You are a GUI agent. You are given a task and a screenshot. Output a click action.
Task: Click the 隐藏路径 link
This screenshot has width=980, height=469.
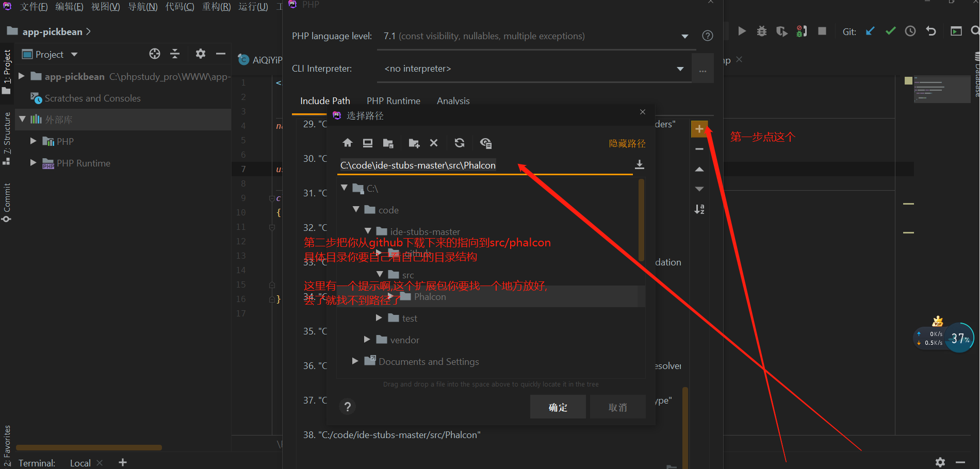coord(627,143)
